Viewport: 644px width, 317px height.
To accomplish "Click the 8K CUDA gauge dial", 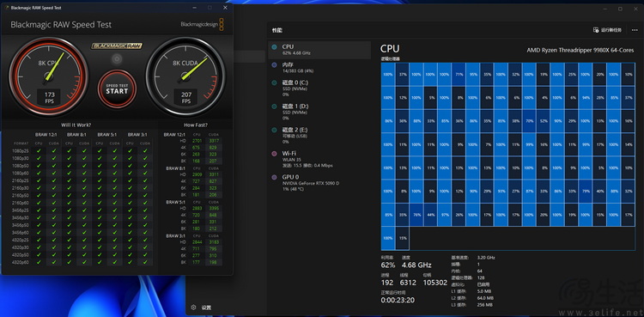I will [x=185, y=76].
